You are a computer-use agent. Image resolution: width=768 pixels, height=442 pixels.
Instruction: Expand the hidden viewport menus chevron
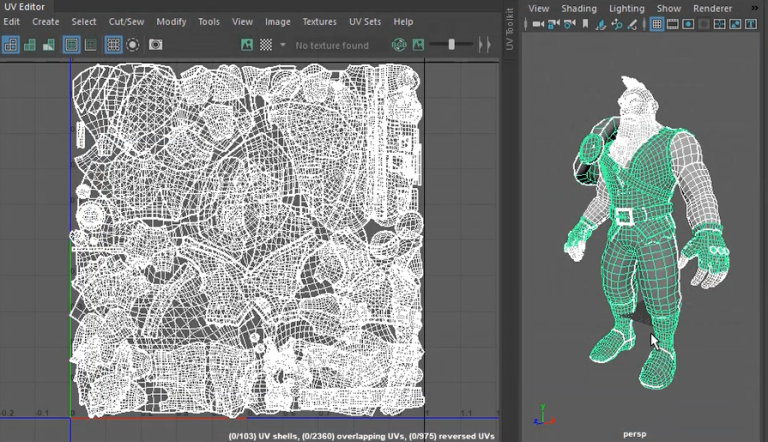point(754,8)
